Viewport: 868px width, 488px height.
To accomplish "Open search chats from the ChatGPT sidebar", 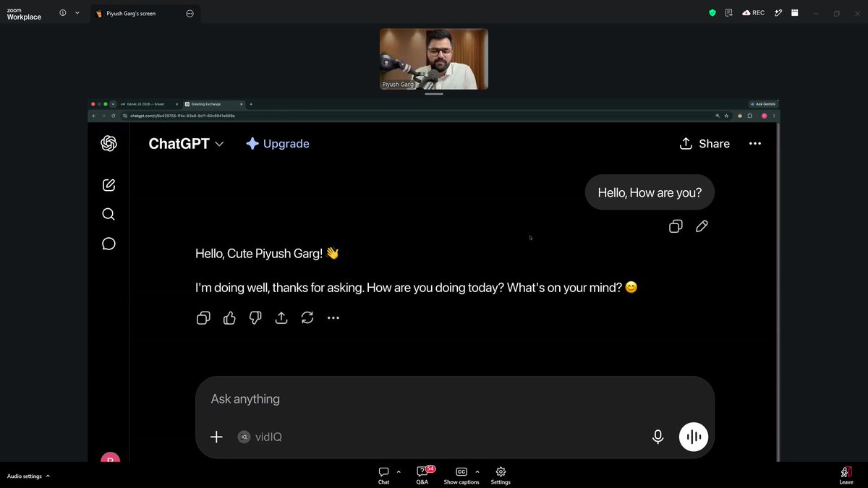I will point(109,214).
